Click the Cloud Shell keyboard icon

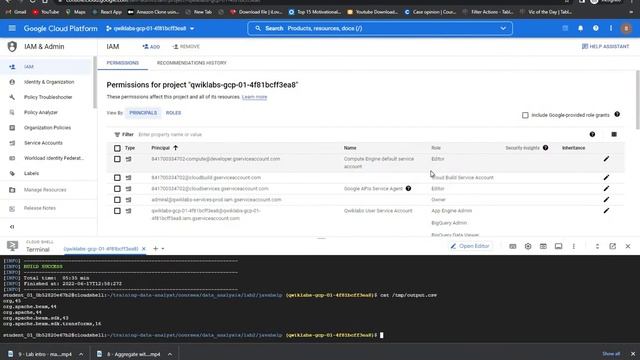pos(513,246)
